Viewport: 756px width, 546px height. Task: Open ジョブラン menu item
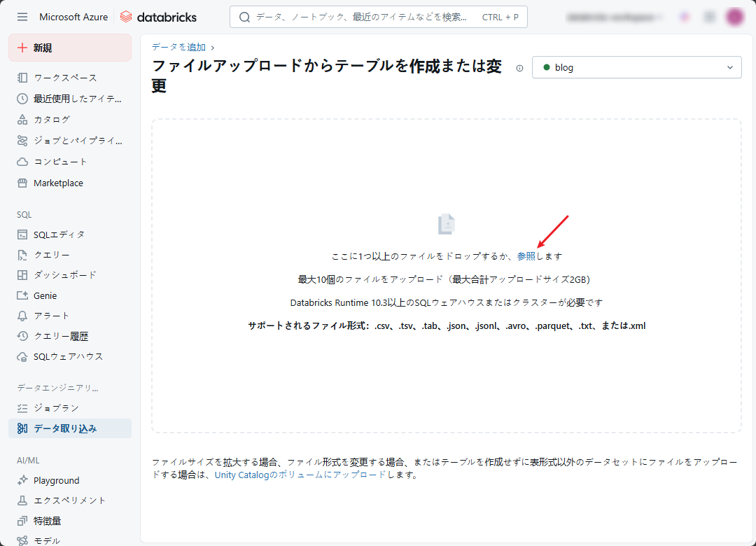pyautogui.click(x=70, y=408)
